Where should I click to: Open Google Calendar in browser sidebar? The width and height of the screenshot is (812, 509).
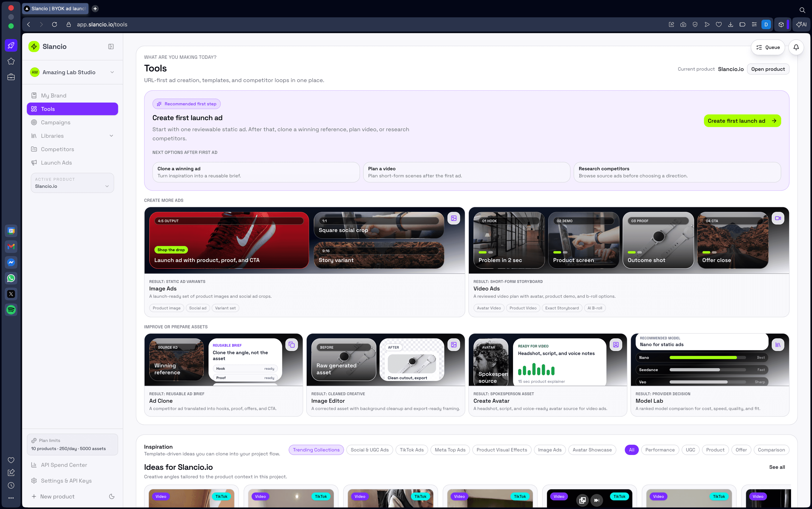(11, 231)
